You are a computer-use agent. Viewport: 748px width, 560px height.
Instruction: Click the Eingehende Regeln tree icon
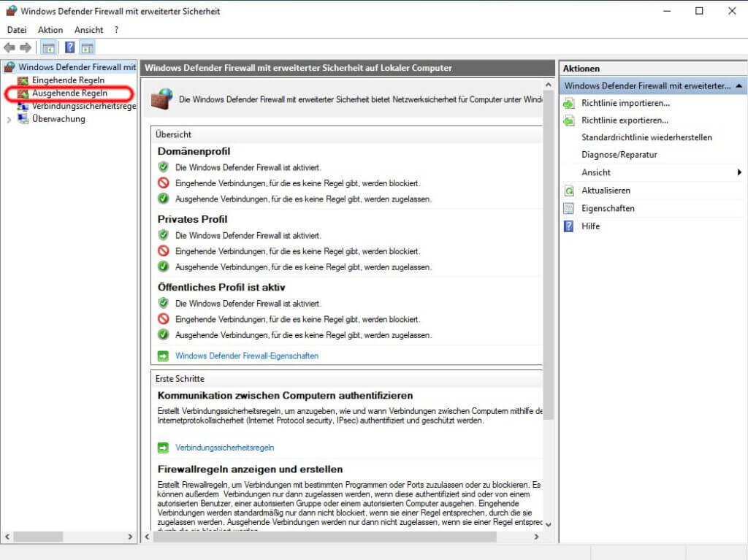(x=23, y=80)
